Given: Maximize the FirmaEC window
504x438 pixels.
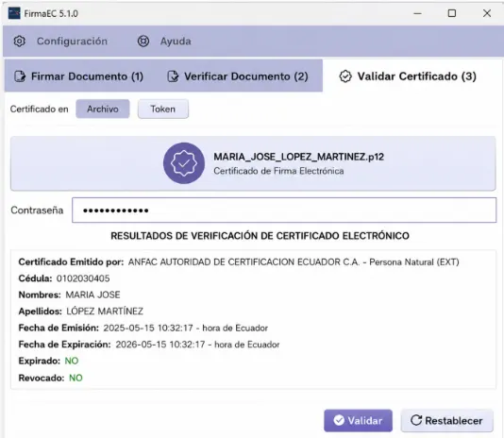Looking at the screenshot, I should coord(452,13).
